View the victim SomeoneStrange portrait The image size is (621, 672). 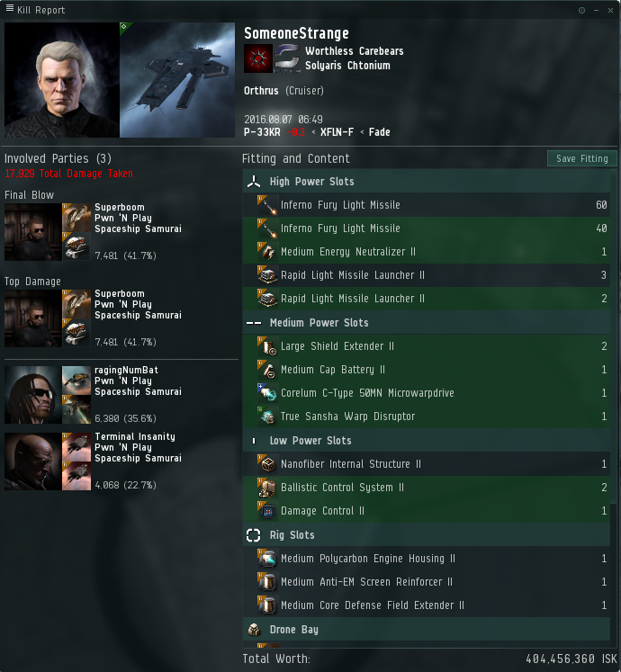[62, 80]
